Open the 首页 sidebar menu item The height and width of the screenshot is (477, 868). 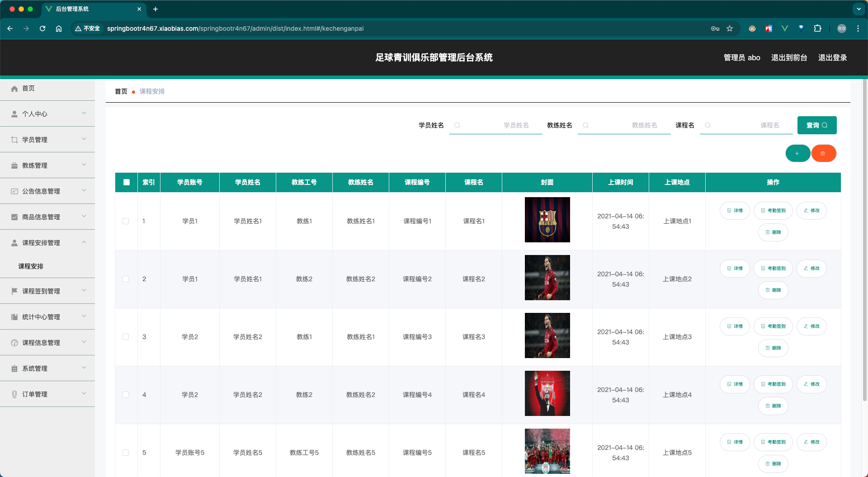pyautogui.click(x=47, y=89)
